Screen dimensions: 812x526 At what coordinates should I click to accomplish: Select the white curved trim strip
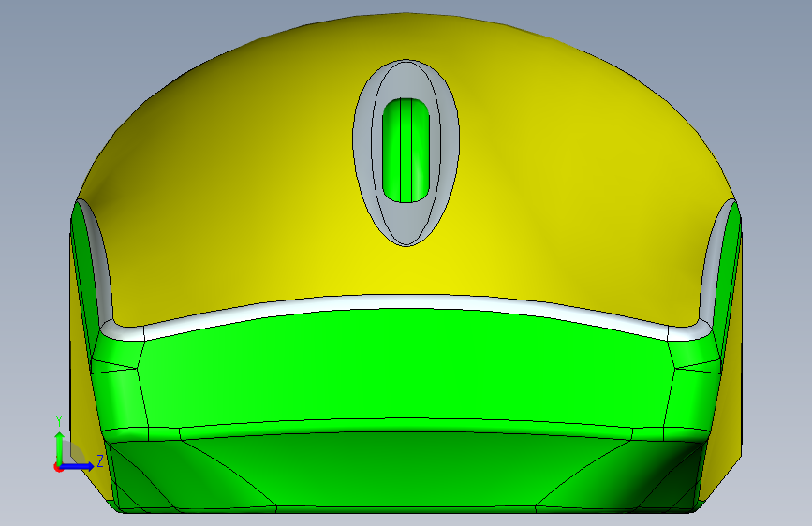(406, 302)
